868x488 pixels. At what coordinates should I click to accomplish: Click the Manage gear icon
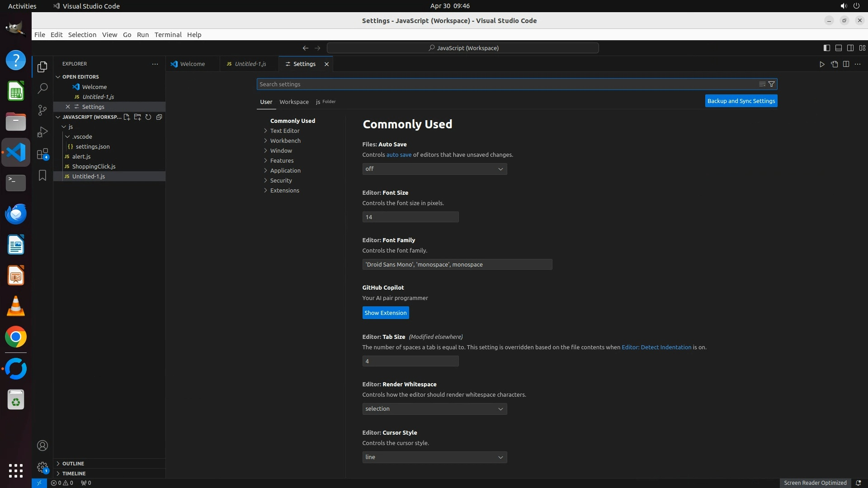coord(42,467)
